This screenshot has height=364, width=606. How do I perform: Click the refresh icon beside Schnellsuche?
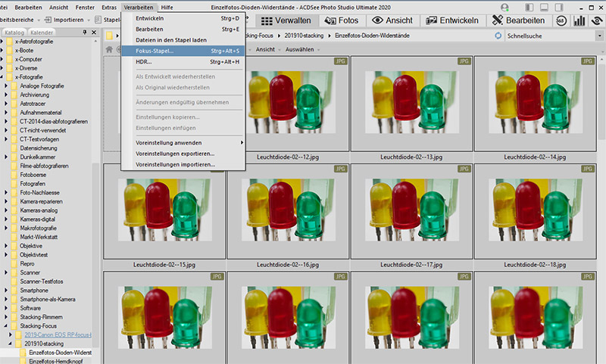(x=498, y=36)
